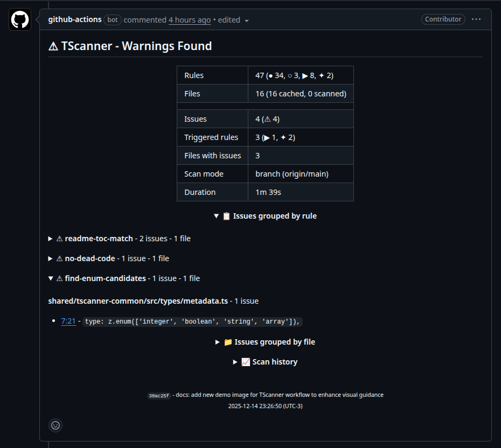Click the warning icon before readme-toc-match
The height and width of the screenshot is (448, 501).
pos(59,238)
